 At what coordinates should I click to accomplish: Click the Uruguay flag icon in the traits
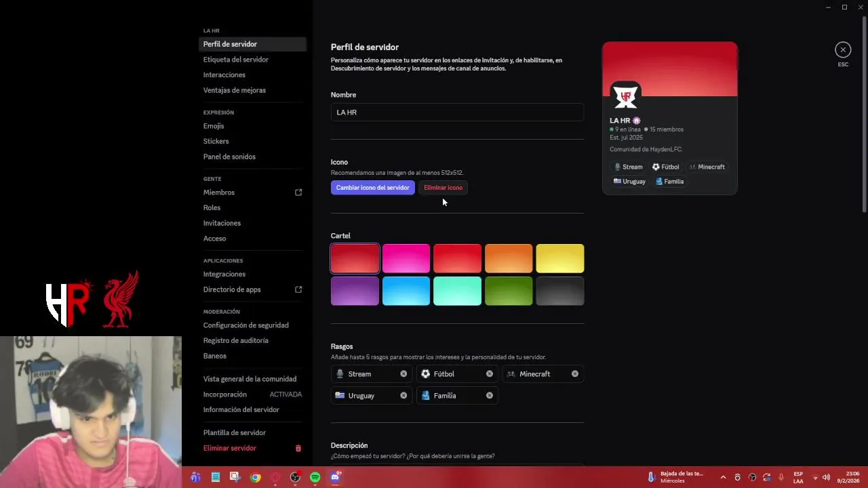340,395
